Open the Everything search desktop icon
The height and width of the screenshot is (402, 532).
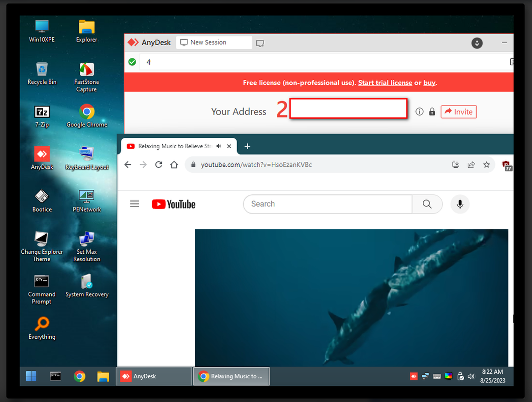pyautogui.click(x=42, y=328)
